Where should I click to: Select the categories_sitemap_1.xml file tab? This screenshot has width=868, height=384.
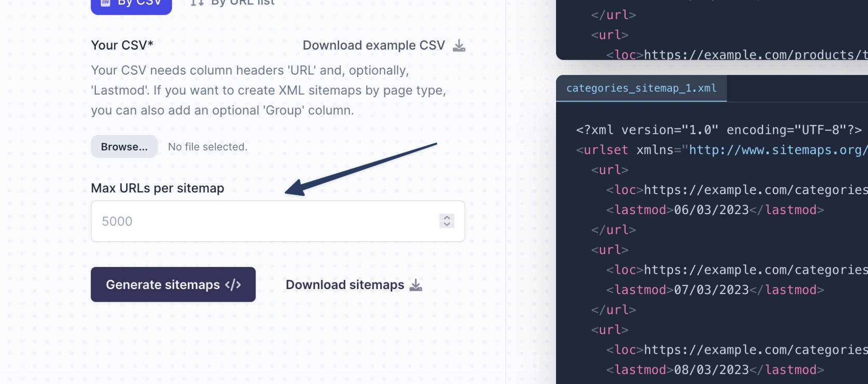tap(641, 88)
